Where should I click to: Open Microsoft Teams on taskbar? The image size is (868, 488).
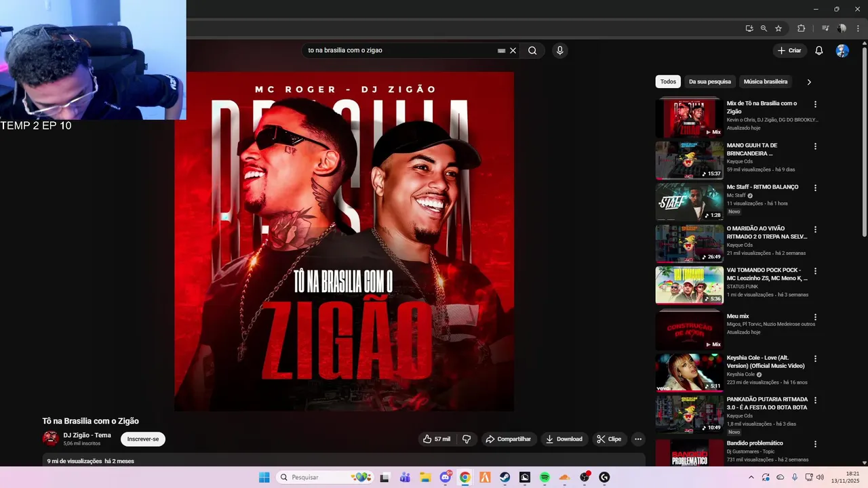point(405,477)
